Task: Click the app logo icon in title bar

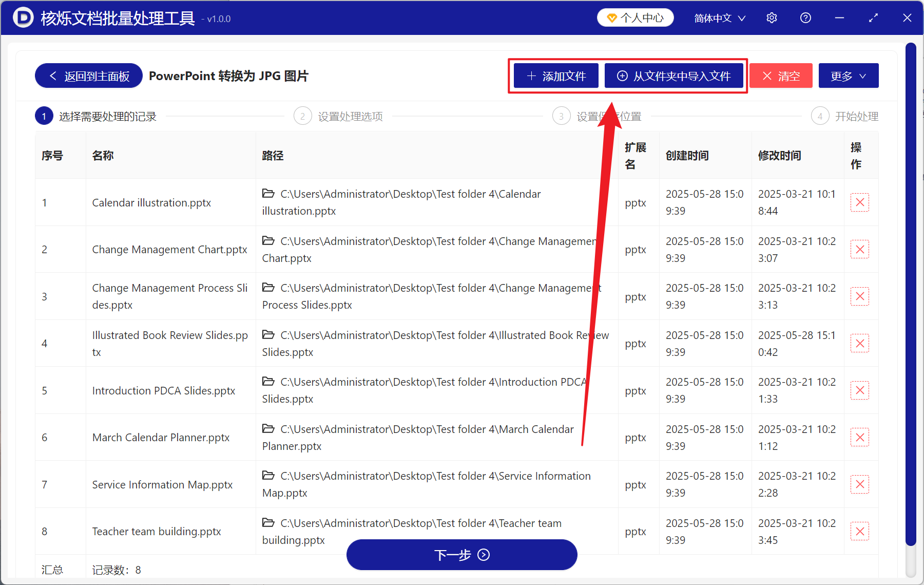Action: (23, 17)
